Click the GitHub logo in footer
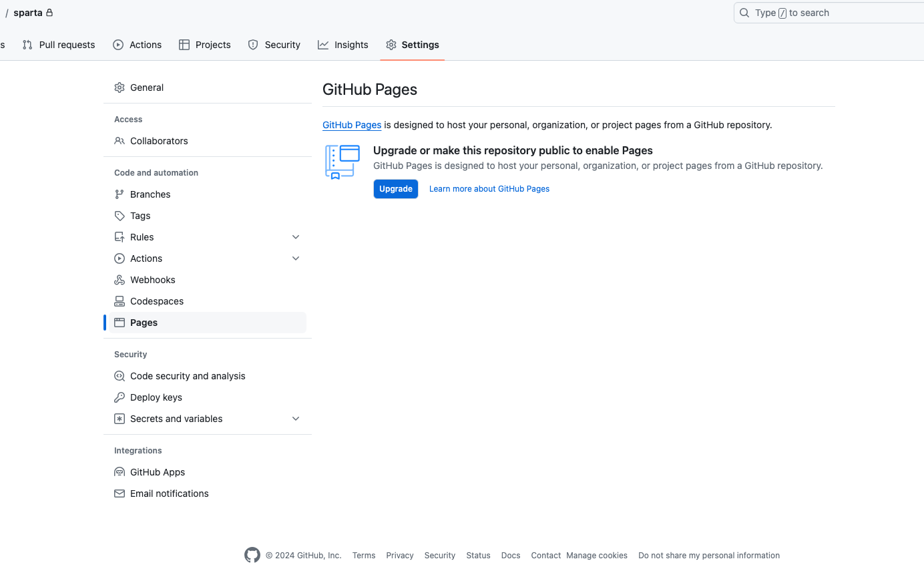 tap(252, 555)
